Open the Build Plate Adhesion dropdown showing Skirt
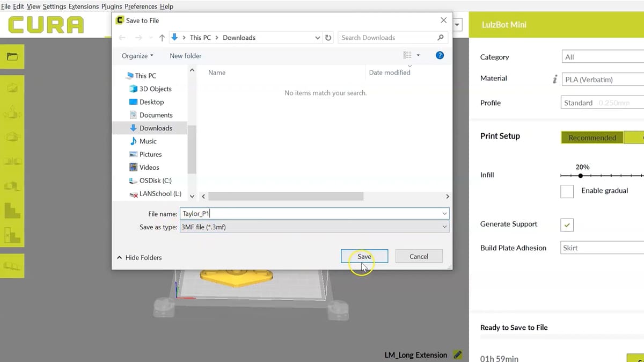Screen dimensions: 644x362 pyautogui.click(x=602, y=248)
